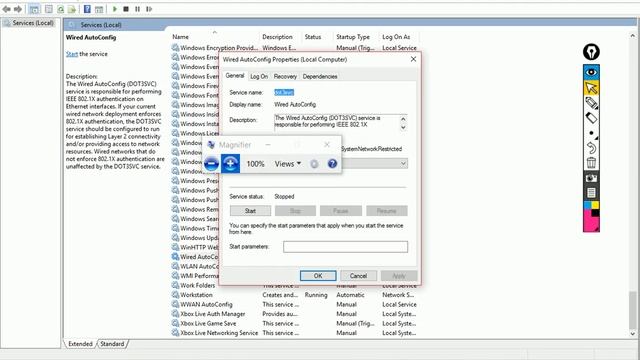The height and width of the screenshot is (360, 640).
Task: Click Magnifier zoom out minus button
Action: pyautogui.click(x=211, y=164)
